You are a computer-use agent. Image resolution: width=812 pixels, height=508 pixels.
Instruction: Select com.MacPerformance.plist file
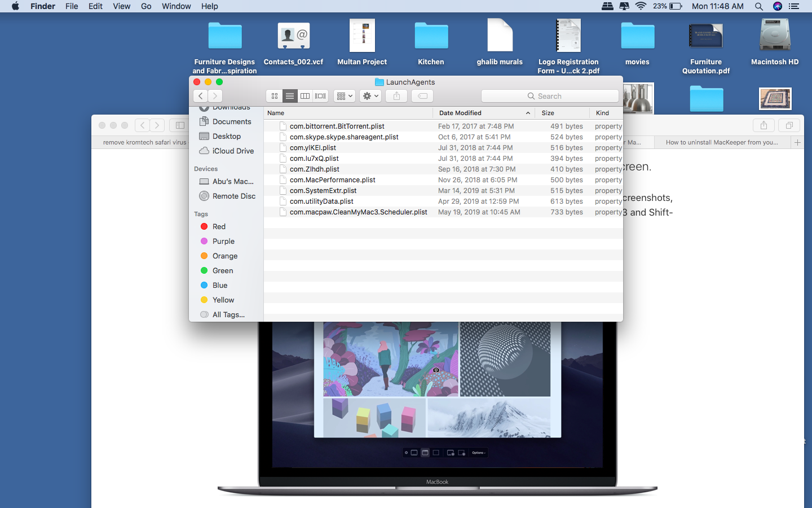tap(443, 179)
